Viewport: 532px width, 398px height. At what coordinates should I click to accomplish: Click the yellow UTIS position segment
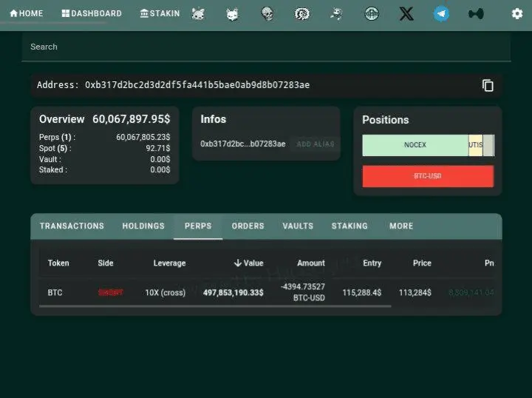[476, 145]
